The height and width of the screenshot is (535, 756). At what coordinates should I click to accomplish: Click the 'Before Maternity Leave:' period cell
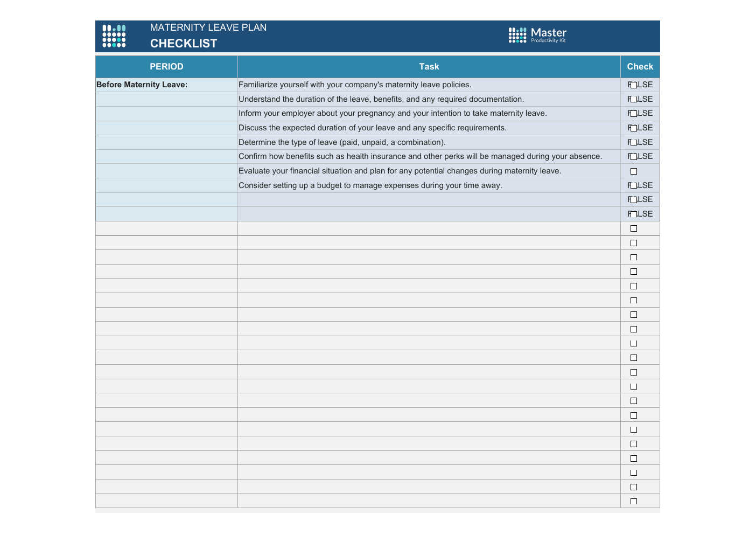[x=166, y=85]
